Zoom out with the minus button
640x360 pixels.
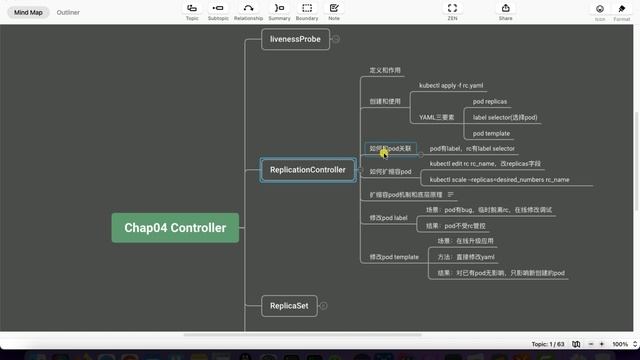[x=591, y=344]
